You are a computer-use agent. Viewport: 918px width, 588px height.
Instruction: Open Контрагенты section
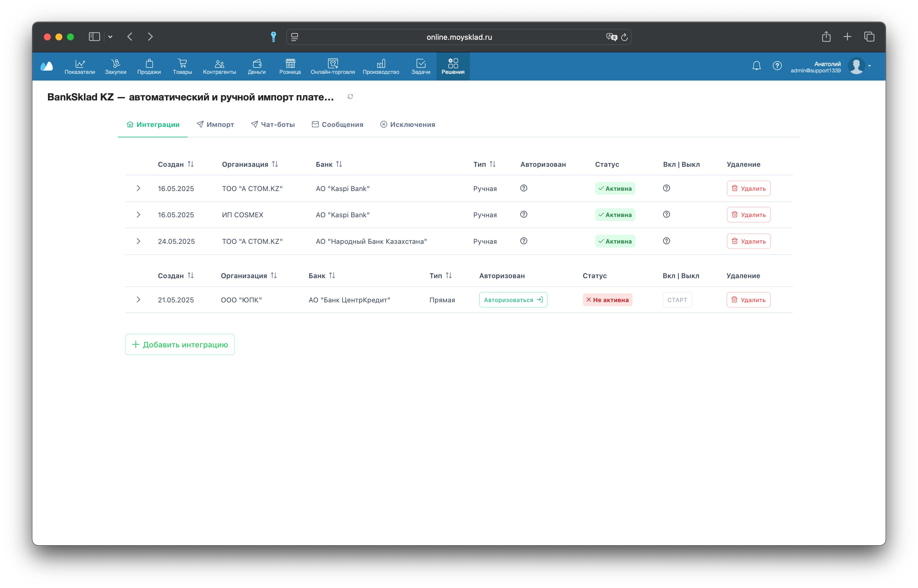coord(219,66)
